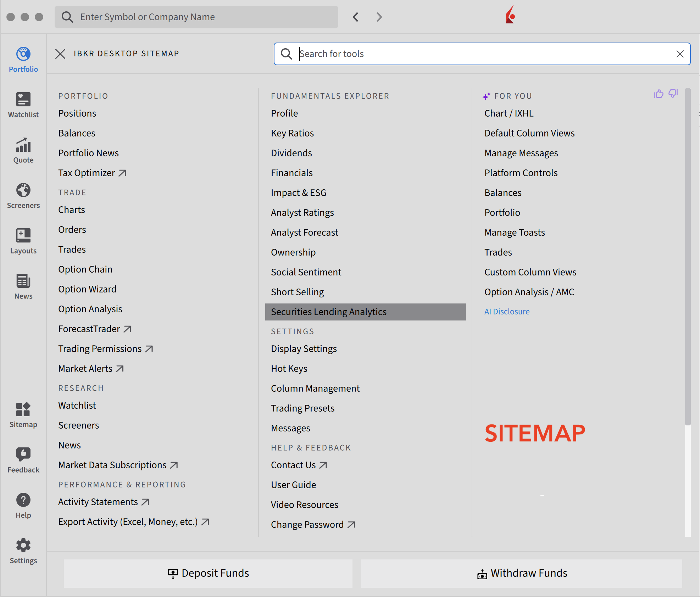Open Activity Statements
This screenshot has height=597, width=700.
[x=98, y=502]
